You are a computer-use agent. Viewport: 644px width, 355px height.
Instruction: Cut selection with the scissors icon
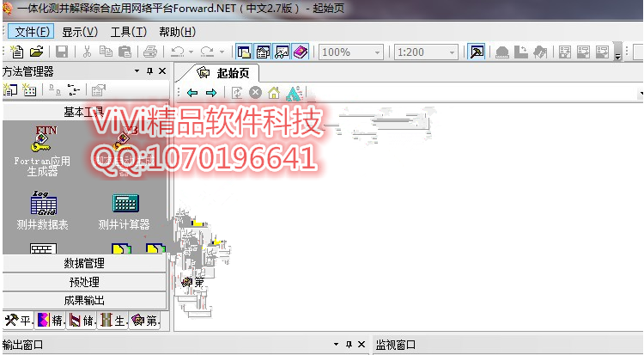pyautogui.click(x=87, y=52)
